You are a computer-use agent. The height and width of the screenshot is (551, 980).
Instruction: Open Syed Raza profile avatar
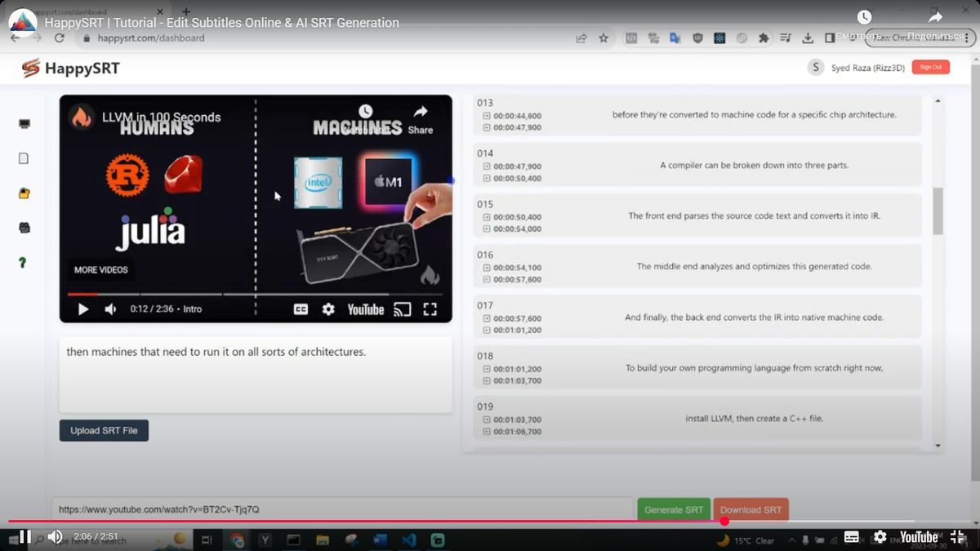click(815, 68)
